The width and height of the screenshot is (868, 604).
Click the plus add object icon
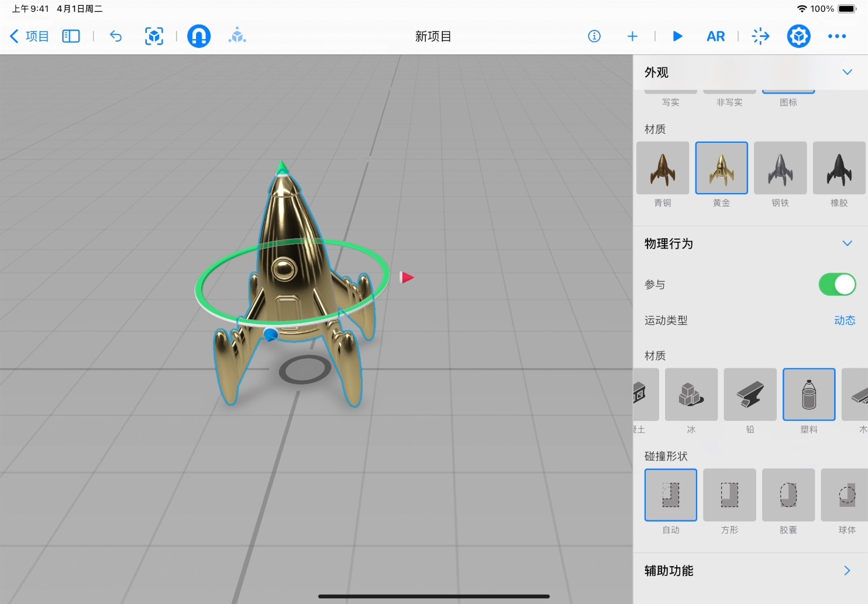point(632,36)
